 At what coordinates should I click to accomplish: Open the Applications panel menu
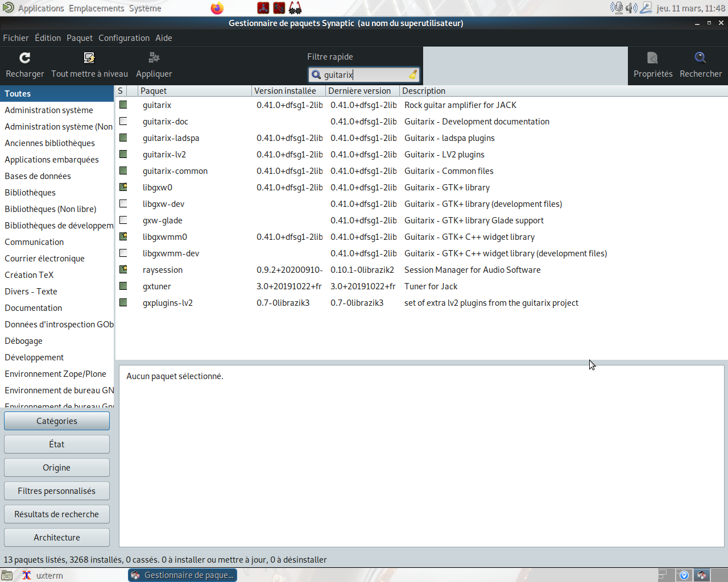[41, 9]
